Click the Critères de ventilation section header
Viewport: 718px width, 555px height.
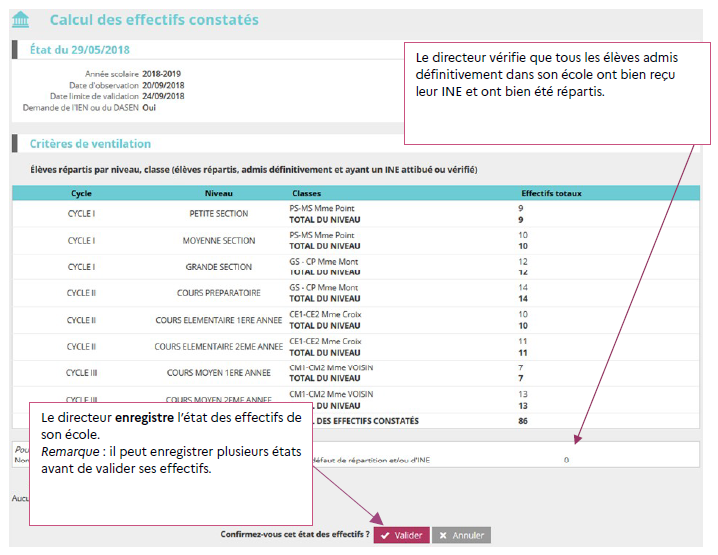90,144
